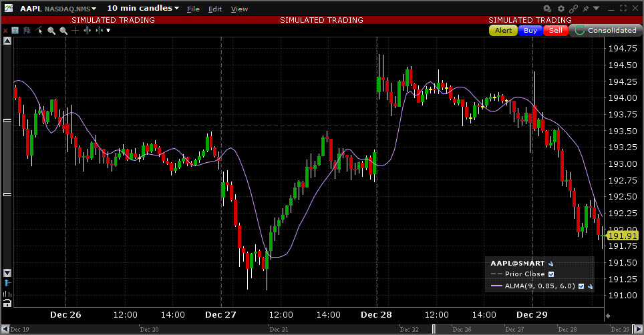Click the Dec 20 label on bottom timeline
644x335 pixels.
(x=149, y=330)
